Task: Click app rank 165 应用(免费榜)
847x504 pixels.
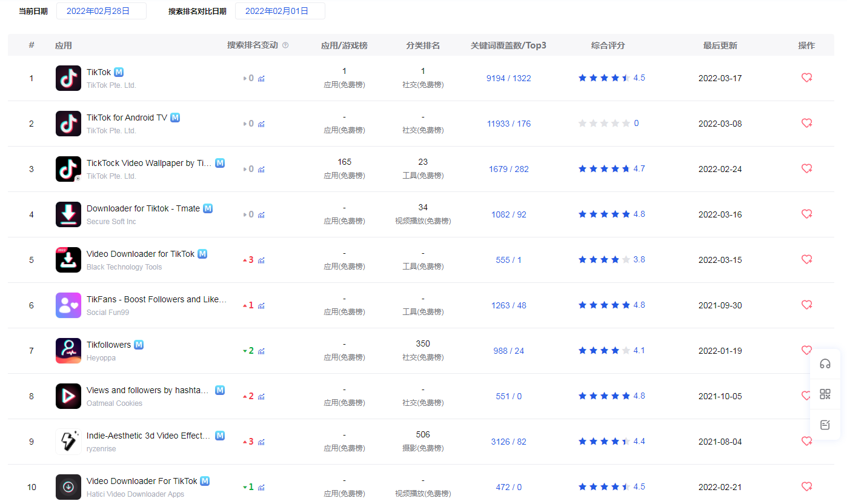Action: pyautogui.click(x=344, y=168)
